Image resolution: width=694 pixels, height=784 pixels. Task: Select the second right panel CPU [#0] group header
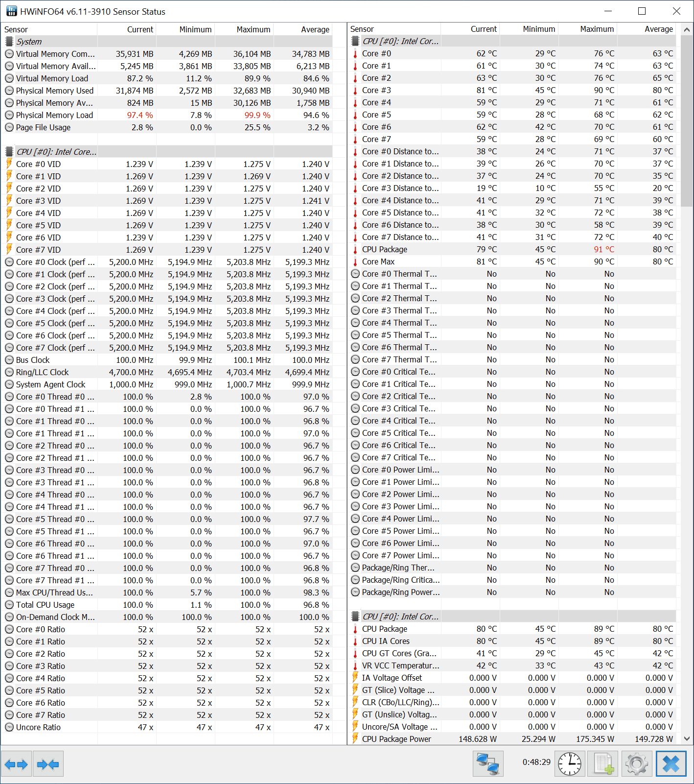(x=512, y=617)
